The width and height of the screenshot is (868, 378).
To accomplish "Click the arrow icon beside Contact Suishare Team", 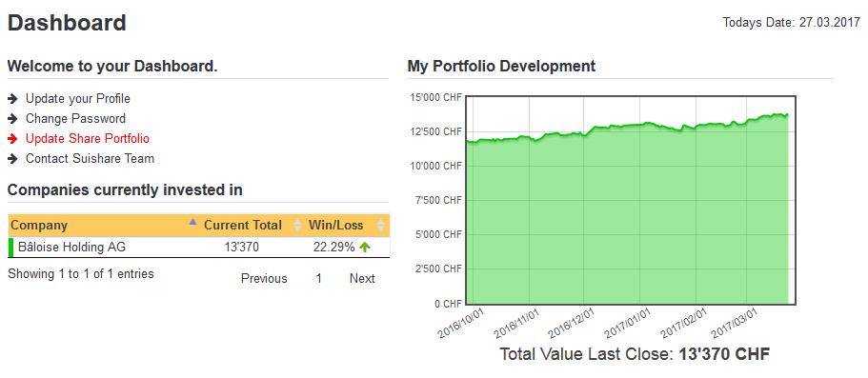I will coord(12,159).
